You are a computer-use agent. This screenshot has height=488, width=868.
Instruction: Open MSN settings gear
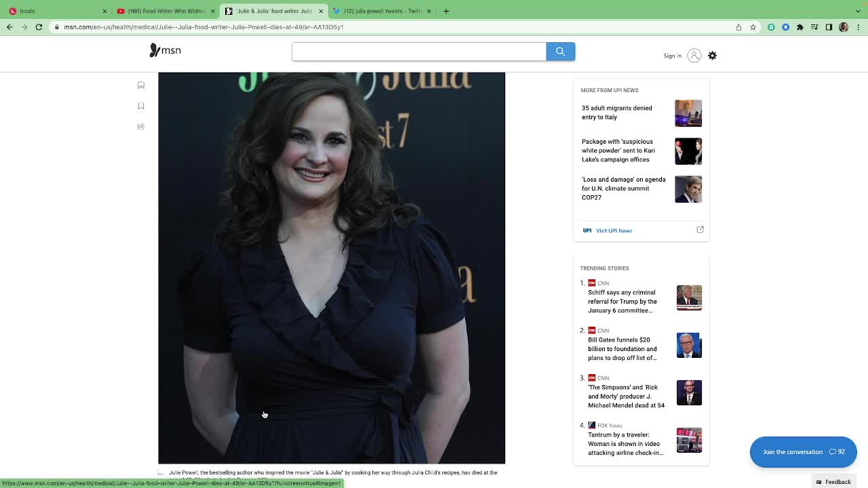[x=712, y=56]
